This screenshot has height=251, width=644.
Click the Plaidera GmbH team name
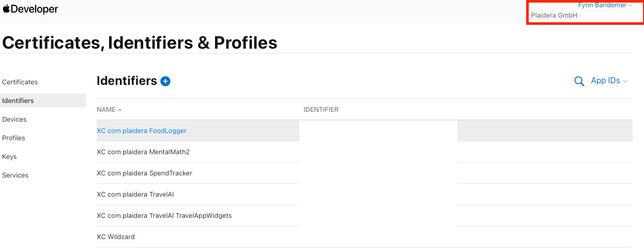[x=554, y=16]
